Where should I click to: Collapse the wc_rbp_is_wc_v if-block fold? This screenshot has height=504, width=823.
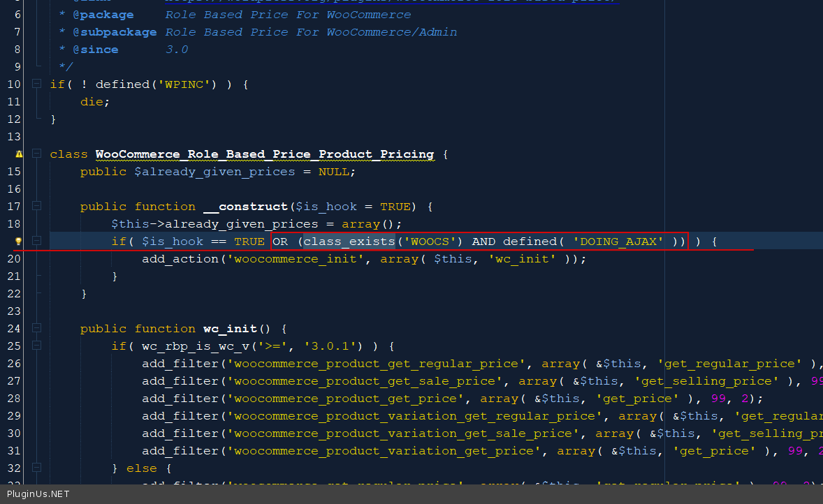pyautogui.click(x=37, y=346)
